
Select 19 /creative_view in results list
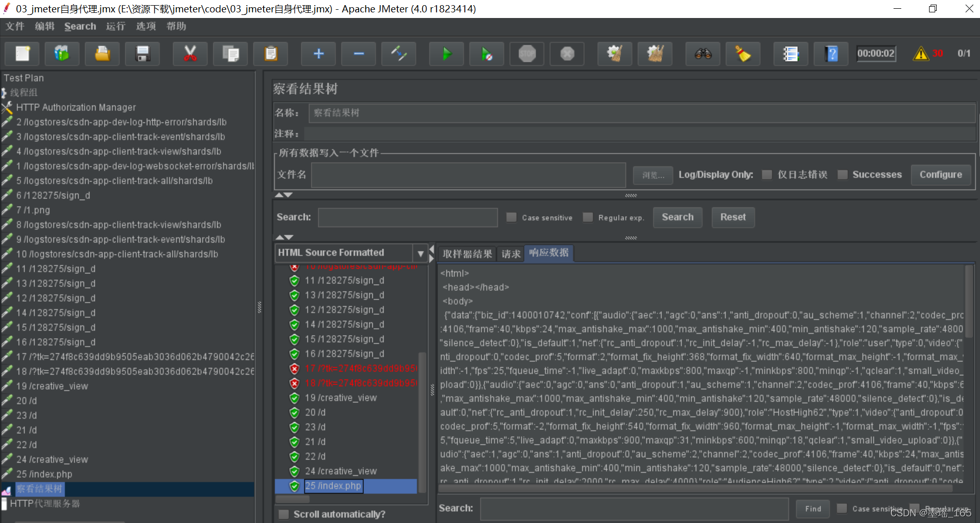pos(341,398)
